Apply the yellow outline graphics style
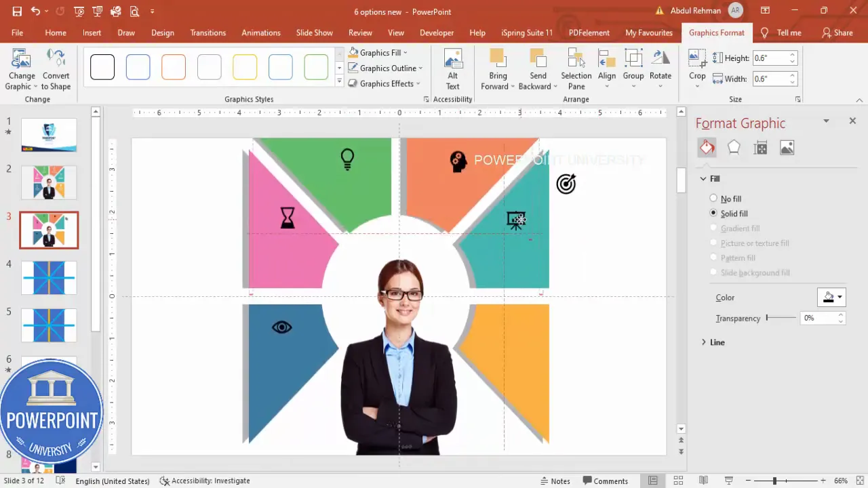The height and width of the screenshot is (488, 868). 245,67
